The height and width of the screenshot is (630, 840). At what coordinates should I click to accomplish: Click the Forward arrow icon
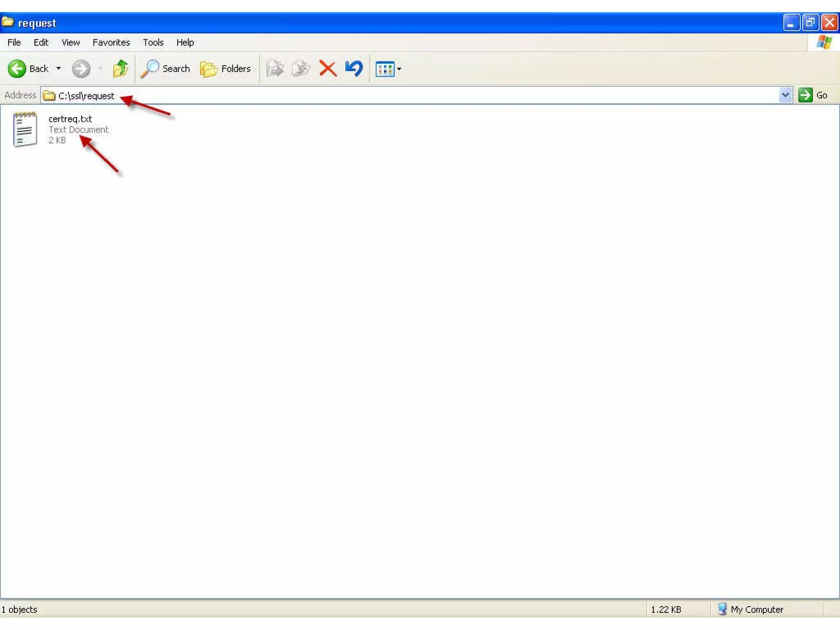[81, 68]
